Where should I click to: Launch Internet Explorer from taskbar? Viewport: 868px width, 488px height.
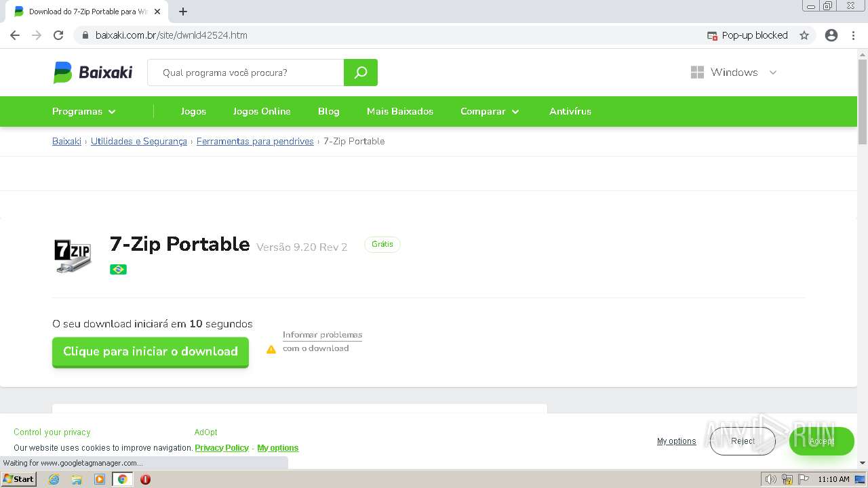click(x=54, y=479)
